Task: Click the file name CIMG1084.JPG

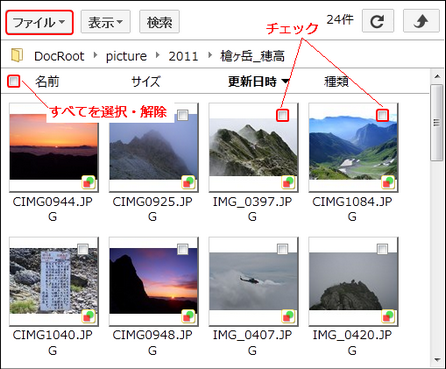Action: click(352, 209)
